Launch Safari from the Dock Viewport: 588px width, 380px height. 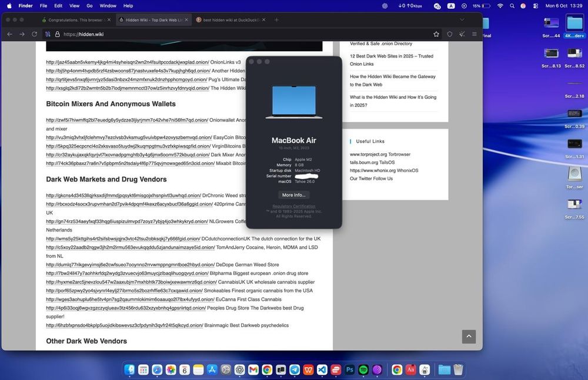157,370
